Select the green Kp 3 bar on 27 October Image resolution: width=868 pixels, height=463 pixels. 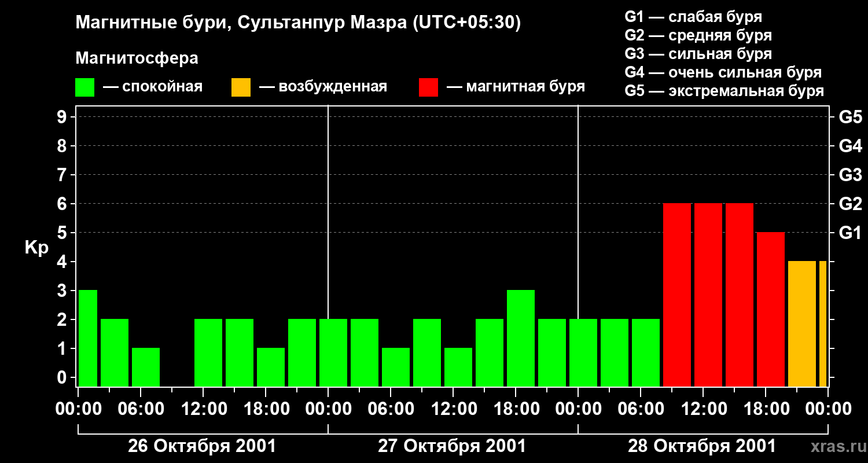(521, 338)
